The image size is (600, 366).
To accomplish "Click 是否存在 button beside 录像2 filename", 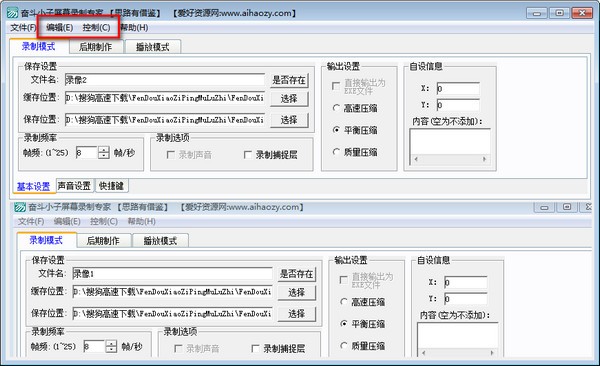I will point(289,80).
